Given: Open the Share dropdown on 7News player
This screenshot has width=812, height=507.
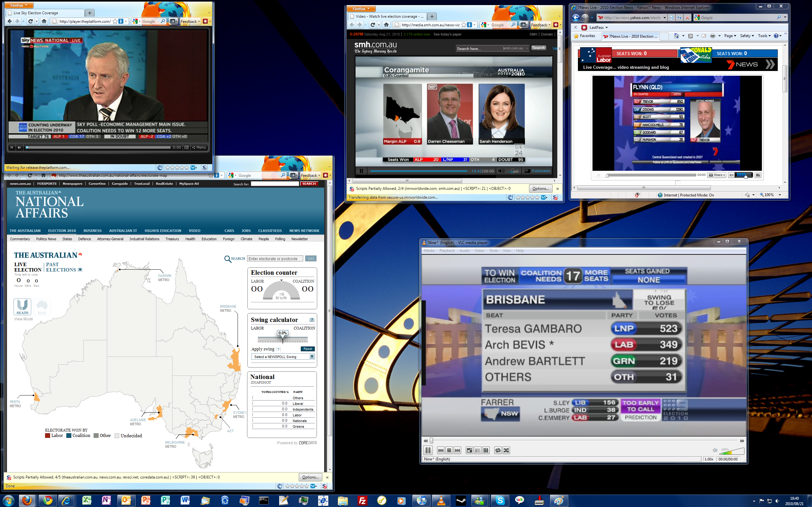Looking at the screenshot, I should pos(717,175).
